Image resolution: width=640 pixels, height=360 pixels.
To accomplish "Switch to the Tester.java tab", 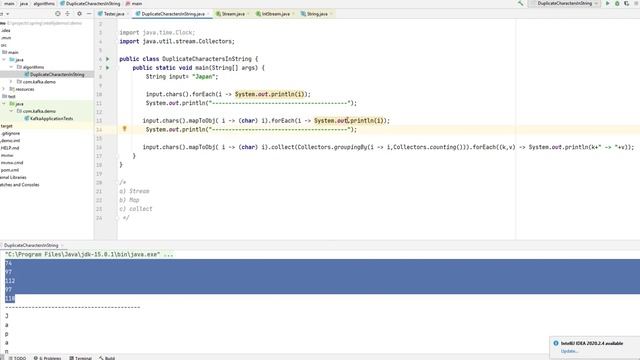I will [113, 14].
